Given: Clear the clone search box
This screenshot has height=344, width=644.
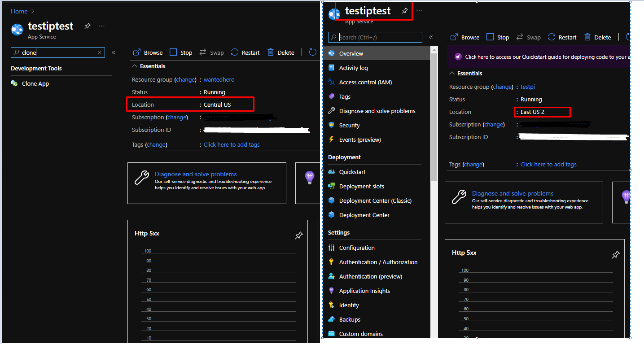Looking at the screenshot, I should pos(100,52).
